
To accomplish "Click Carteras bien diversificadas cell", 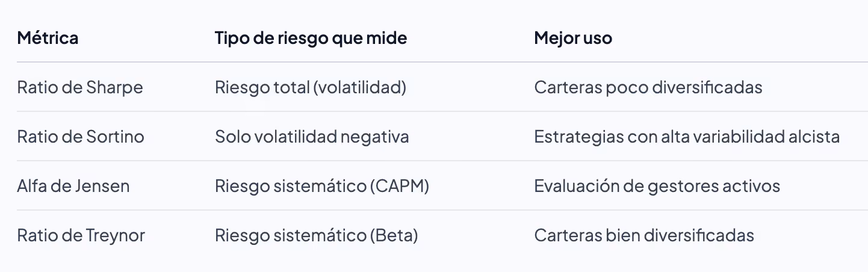I will (x=644, y=235).
